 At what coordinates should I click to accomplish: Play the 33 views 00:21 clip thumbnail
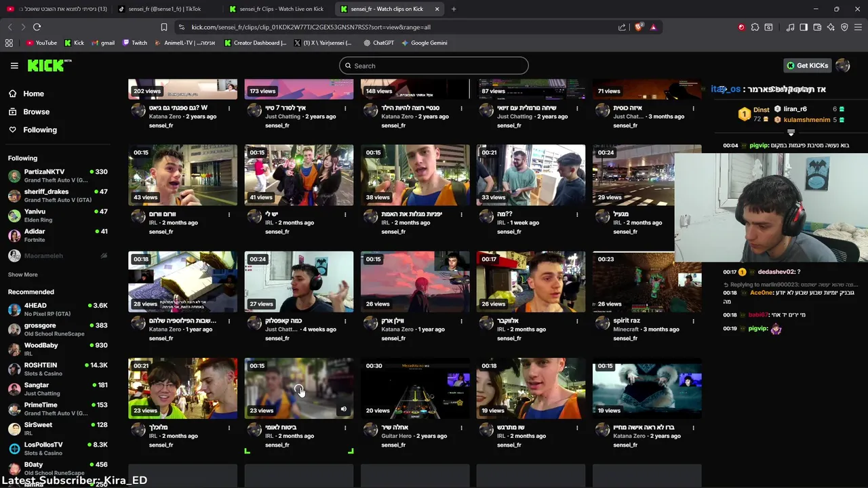pos(531,175)
